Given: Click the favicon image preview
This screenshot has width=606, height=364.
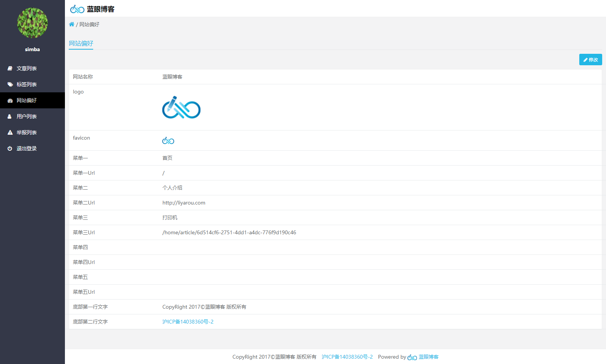Looking at the screenshot, I should point(168,140).
